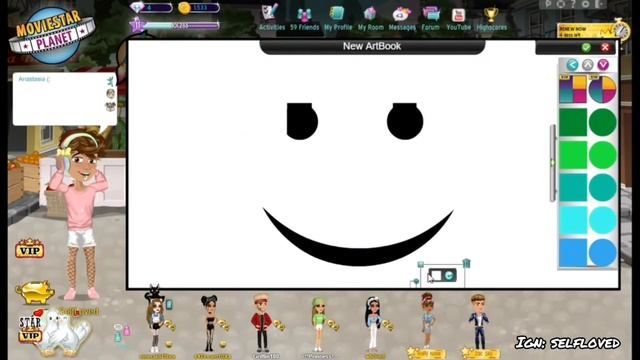
Task: Click friend avatar in red jacket
Action: point(262,322)
